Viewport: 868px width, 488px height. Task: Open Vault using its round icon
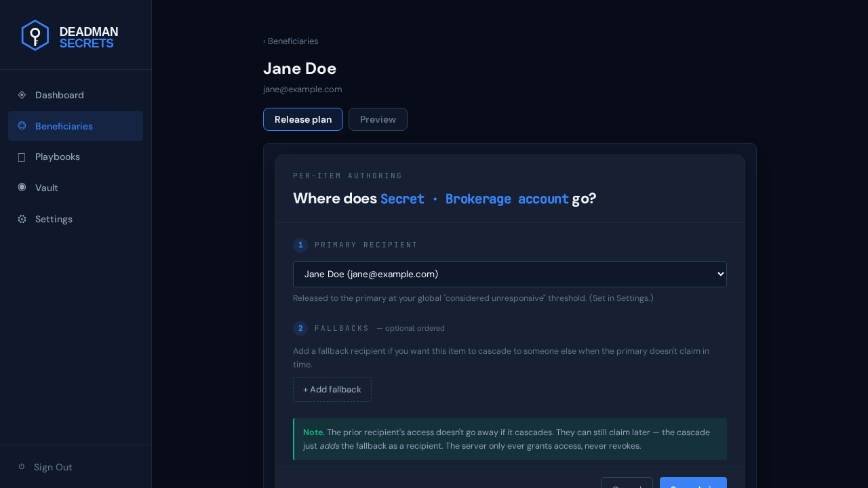point(22,187)
